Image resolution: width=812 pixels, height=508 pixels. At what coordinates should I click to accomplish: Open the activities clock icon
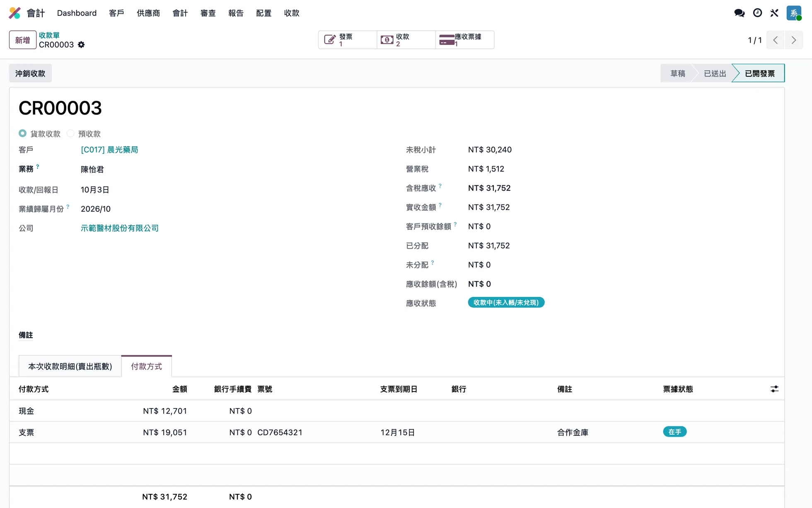[757, 13]
